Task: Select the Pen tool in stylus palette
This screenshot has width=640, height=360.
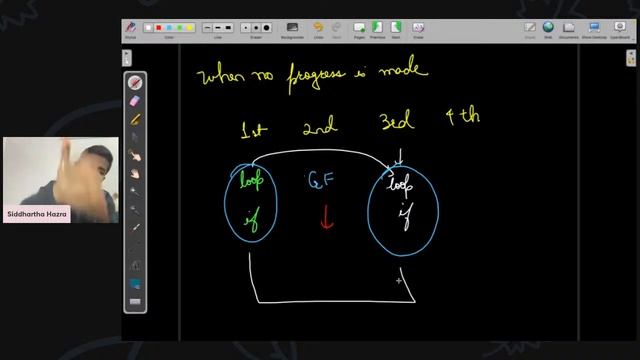Action: [x=135, y=82]
